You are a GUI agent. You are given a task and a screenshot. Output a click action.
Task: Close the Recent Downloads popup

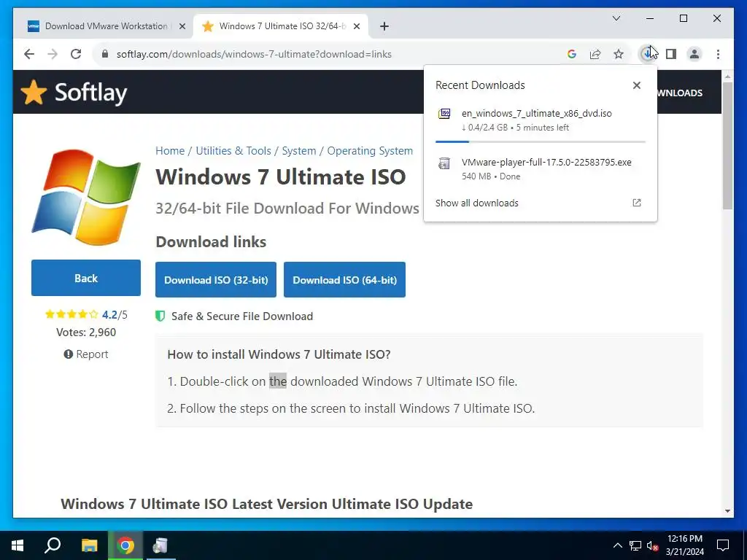click(636, 85)
